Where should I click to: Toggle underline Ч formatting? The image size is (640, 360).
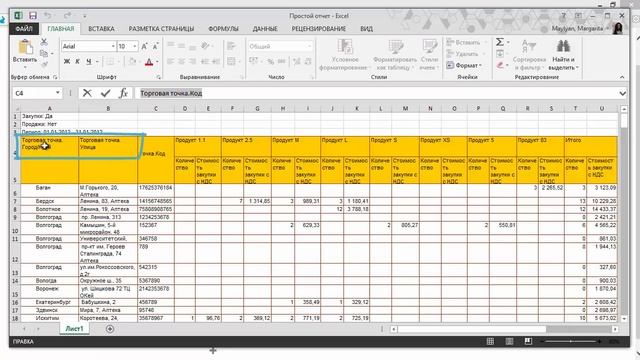point(89,62)
